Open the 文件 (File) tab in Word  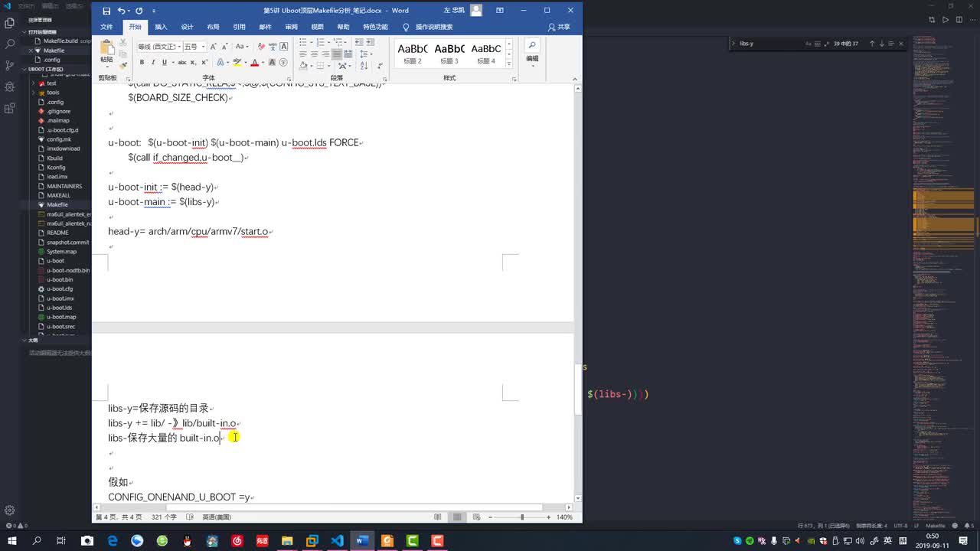pos(106,27)
